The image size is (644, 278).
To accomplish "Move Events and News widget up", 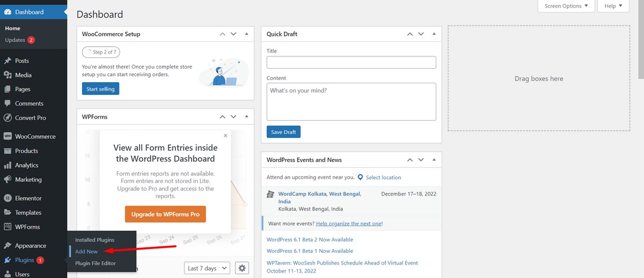I will click(x=410, y=160).
